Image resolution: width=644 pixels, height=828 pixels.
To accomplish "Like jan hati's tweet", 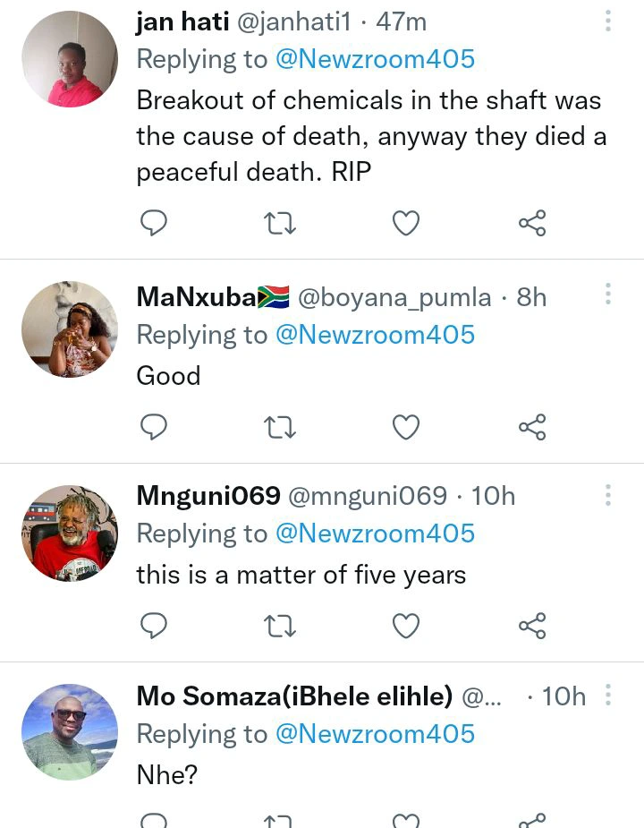I will pyautogui.click(x=406, y=222).
